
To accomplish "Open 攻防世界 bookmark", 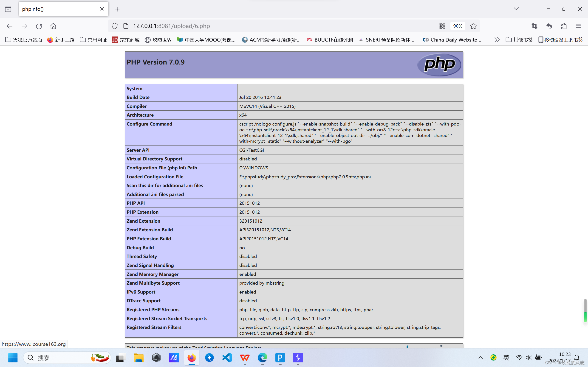I will pyautogui.click(x=158, y=40).
